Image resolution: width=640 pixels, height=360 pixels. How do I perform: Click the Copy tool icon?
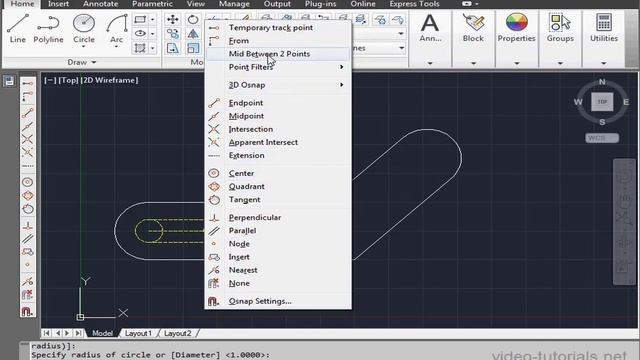[x=173, y=33]
